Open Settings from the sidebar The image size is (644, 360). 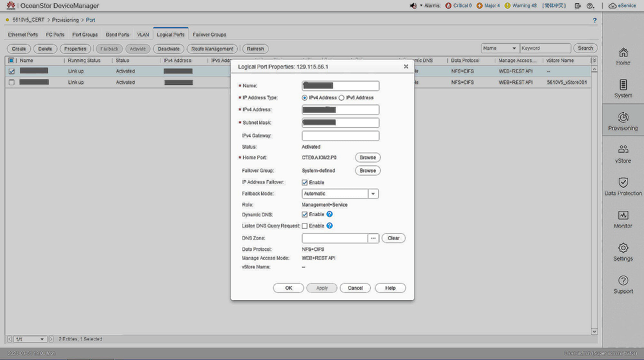pos(623,252)
